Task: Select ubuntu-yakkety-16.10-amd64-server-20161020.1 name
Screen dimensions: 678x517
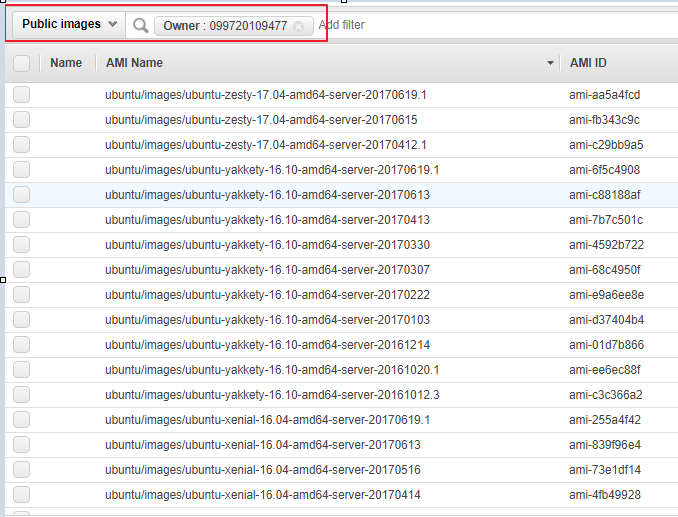Action: (272, 370)
